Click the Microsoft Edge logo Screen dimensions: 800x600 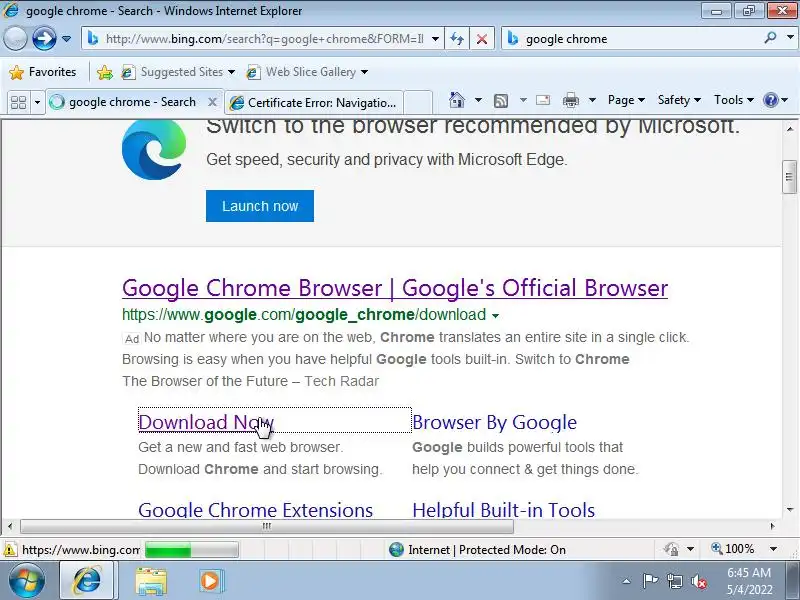pyautogui.click(x=154, y=149)
